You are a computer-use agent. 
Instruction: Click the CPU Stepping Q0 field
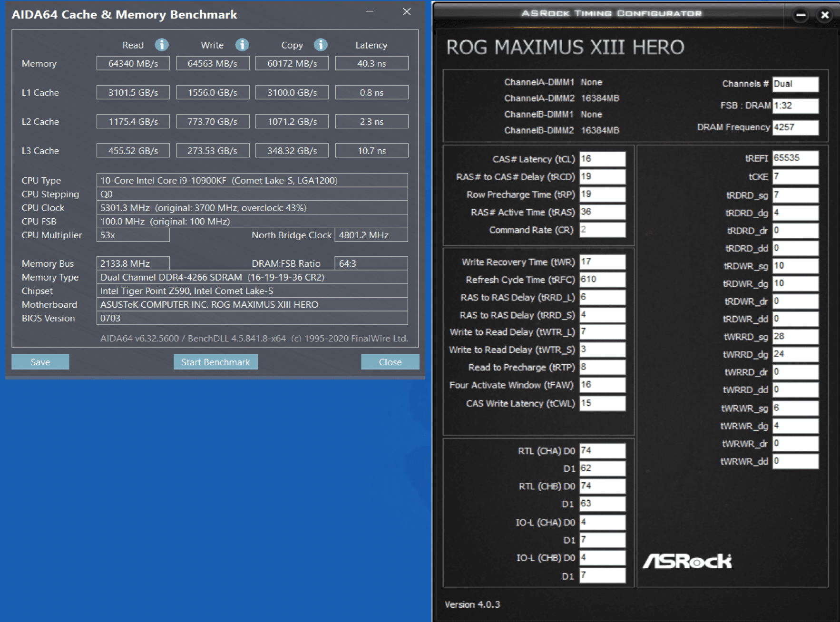[x=252, y=194]
